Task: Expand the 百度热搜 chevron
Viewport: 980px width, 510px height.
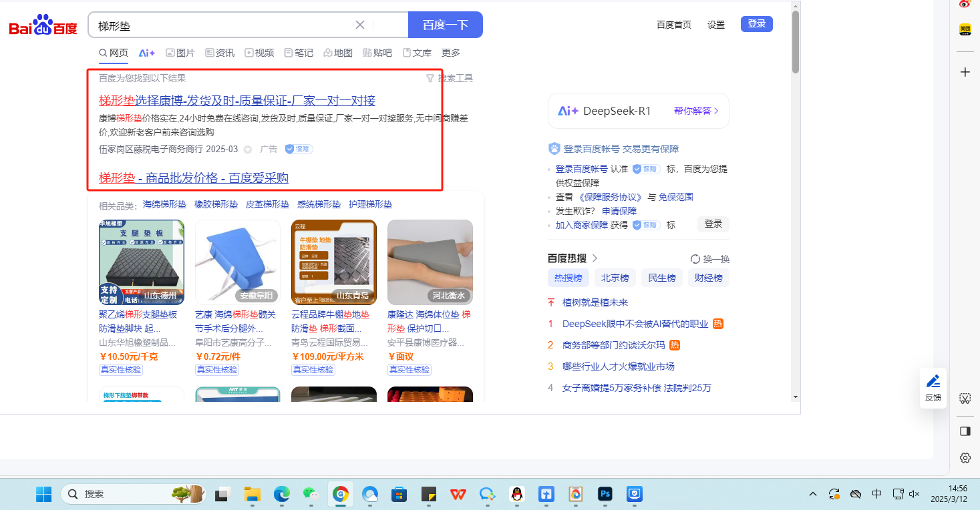Action: (x=595, y=258)
